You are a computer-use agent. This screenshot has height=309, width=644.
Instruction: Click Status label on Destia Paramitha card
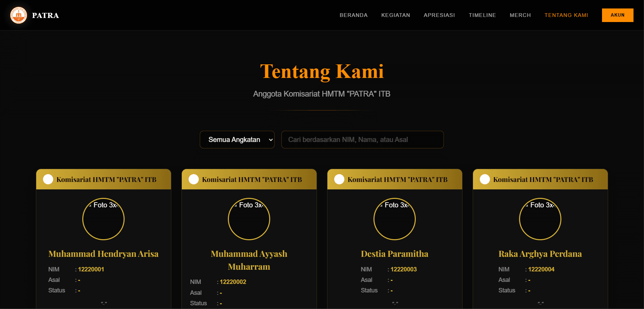point(369,290)
